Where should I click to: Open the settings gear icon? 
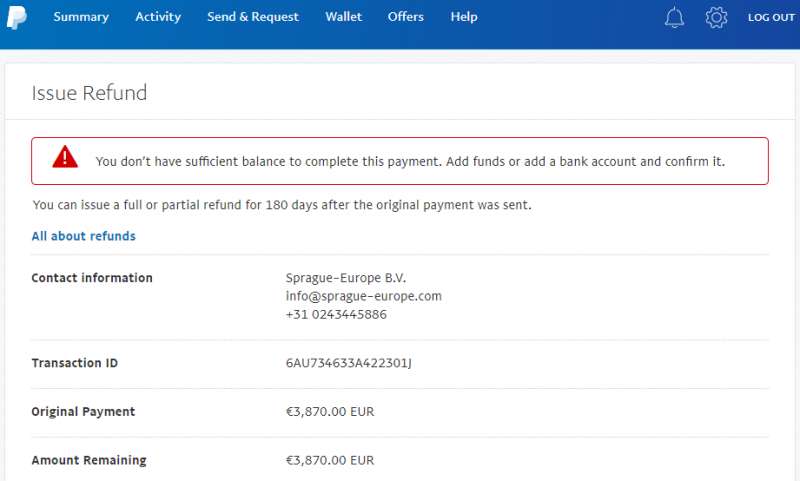click(716, 17)
